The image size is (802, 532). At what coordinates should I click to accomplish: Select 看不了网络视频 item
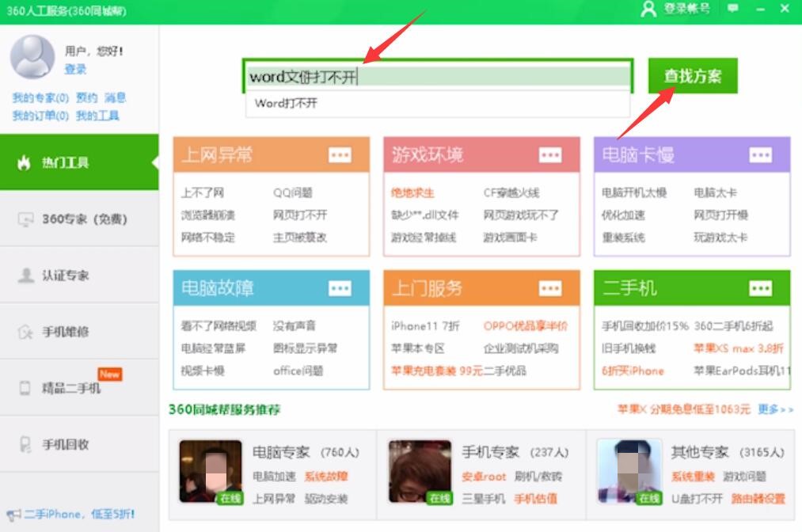point(219,326)
